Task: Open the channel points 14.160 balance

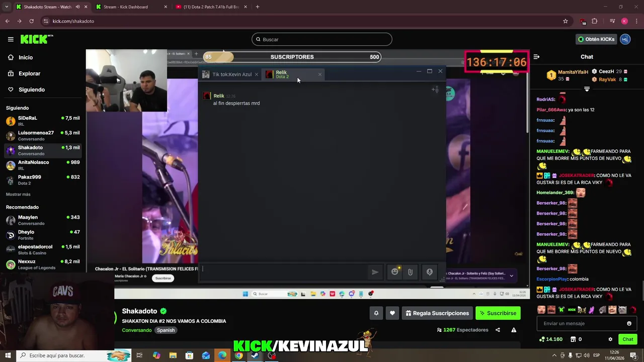Action: tap(551, 339)
